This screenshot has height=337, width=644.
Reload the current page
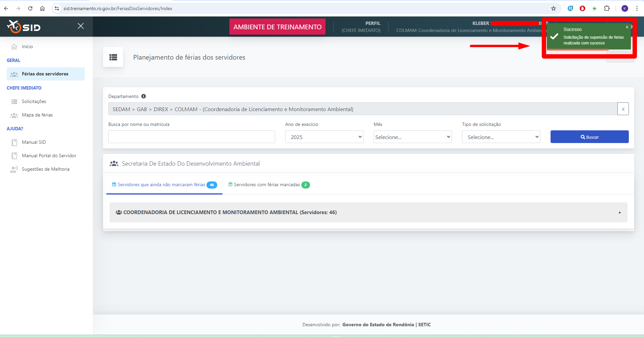tap(30, 8)
